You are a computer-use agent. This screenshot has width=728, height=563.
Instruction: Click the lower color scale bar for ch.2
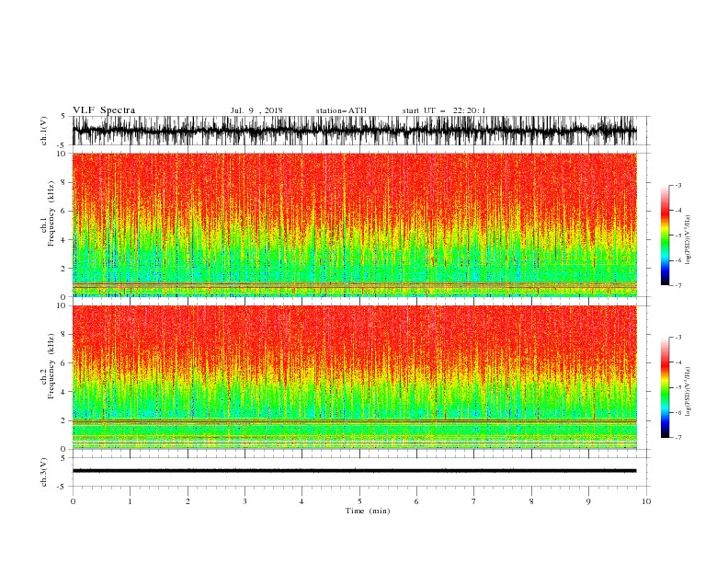point(665,387)
